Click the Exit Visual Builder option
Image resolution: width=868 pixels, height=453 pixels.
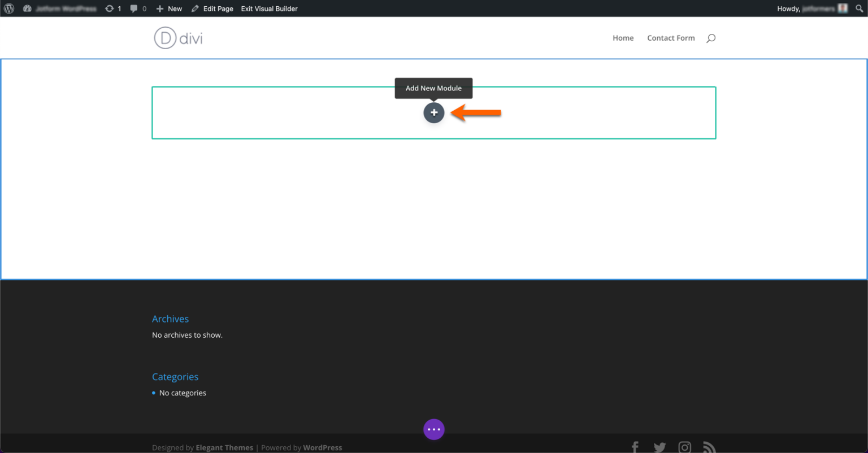coord(269,8)
